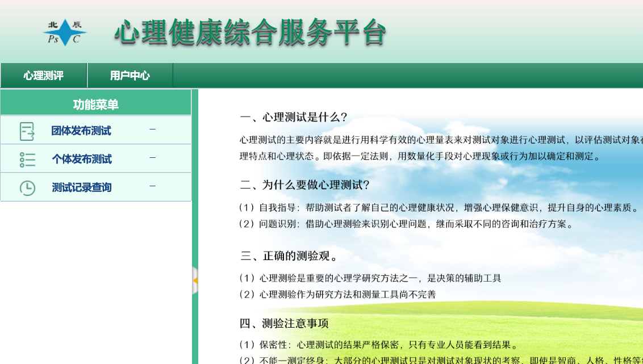Image resolution: width=643 pixels, height=364 pixels.
Task: Collapse the sidebar using the orange arrow handle
Action: (x=195, y=281)
